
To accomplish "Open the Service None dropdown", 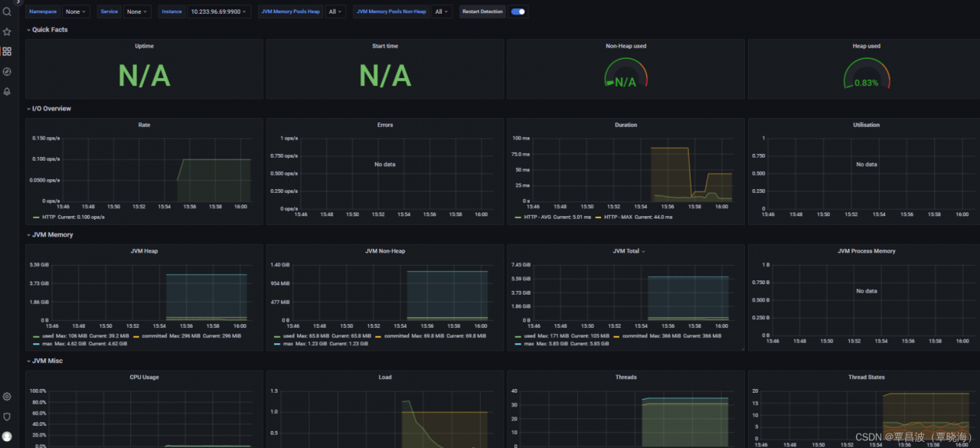I will 138,11.
